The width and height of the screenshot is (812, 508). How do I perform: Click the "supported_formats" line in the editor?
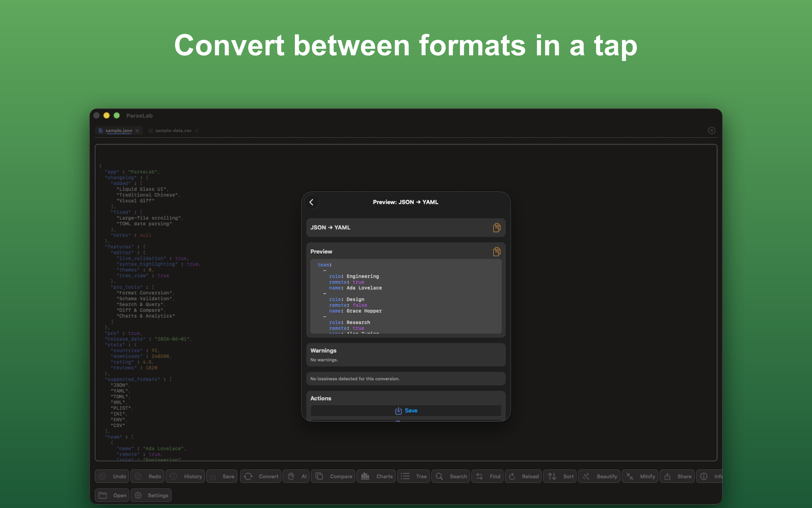[138, 379]
